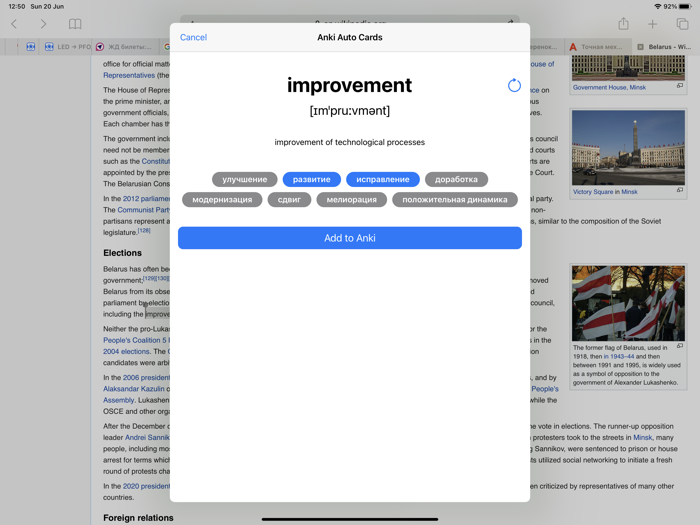Image resolution: width=700 pixels, height=525 pixels.
Task: Select the сдвиг translation chip
Action: [x=289, y=200]
